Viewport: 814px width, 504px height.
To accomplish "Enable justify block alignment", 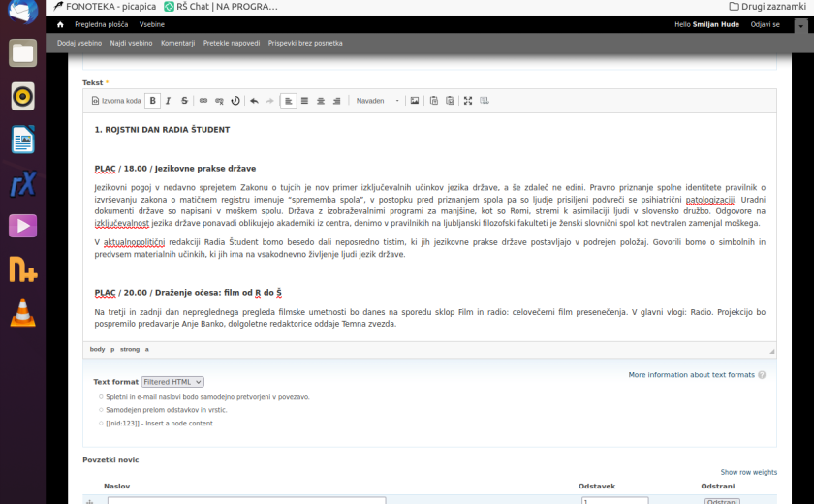I will coord(304,101).
